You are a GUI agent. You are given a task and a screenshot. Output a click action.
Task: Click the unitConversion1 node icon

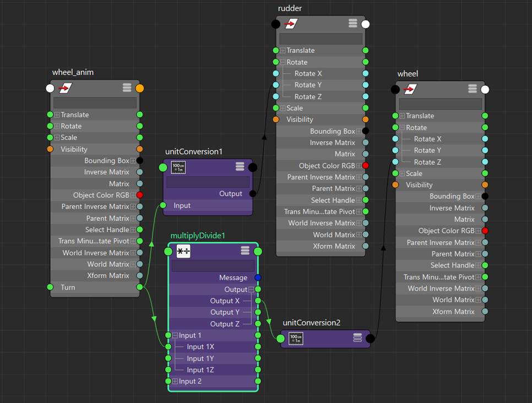click(178, 167)
